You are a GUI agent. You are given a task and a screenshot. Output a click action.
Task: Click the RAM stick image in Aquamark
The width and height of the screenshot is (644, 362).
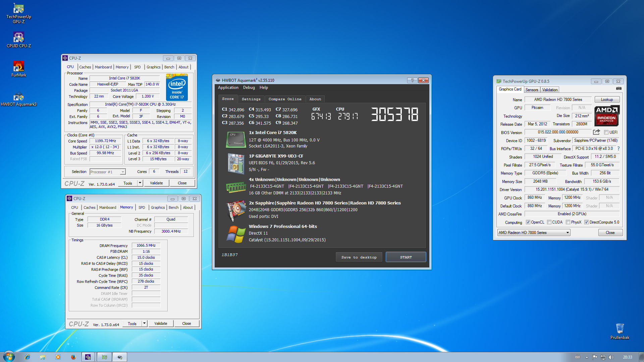tap(236, 187)
